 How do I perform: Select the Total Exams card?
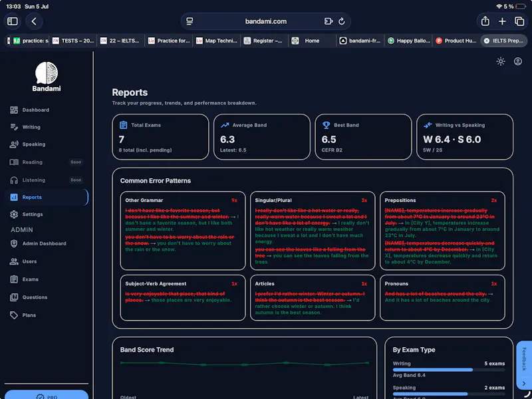point(160,137)
